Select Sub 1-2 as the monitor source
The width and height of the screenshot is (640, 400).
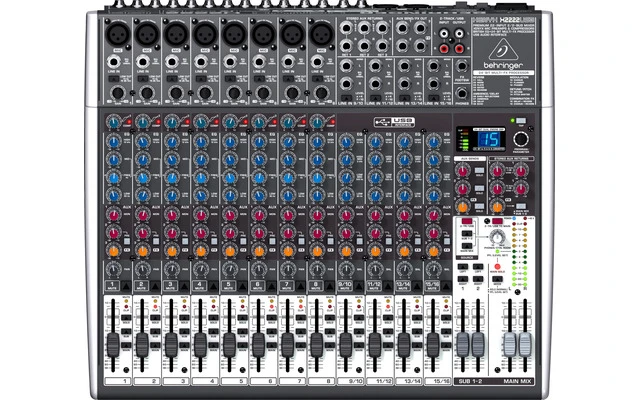coord(467,234)
